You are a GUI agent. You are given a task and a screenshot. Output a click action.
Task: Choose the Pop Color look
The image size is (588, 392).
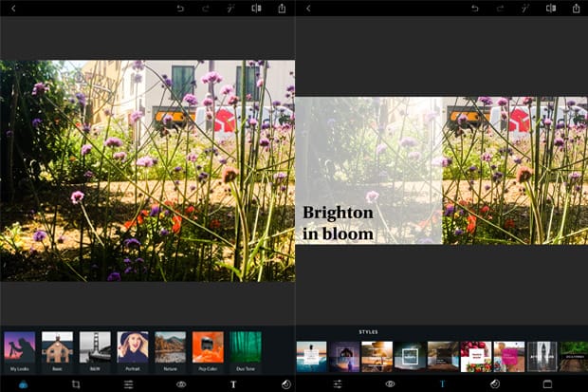pyautogui.click(x=207, y=352)
